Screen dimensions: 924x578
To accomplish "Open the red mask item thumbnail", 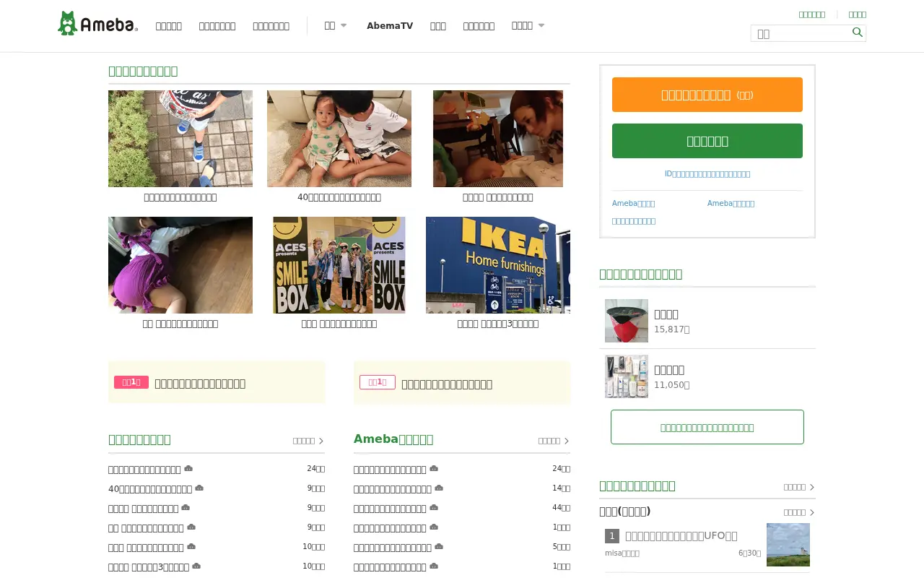I will coord(627,321).
